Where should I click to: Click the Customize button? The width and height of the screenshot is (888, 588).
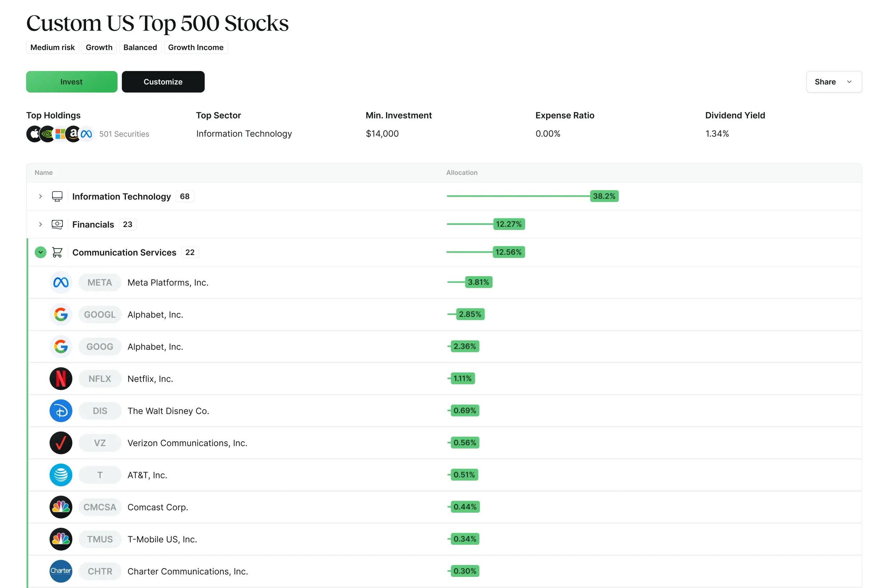coord(163,82)
